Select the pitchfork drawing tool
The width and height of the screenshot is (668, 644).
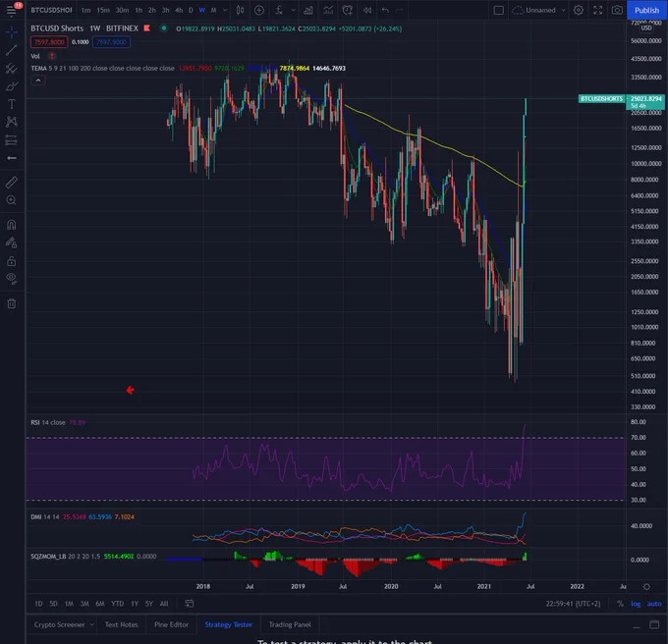[12, 68]
